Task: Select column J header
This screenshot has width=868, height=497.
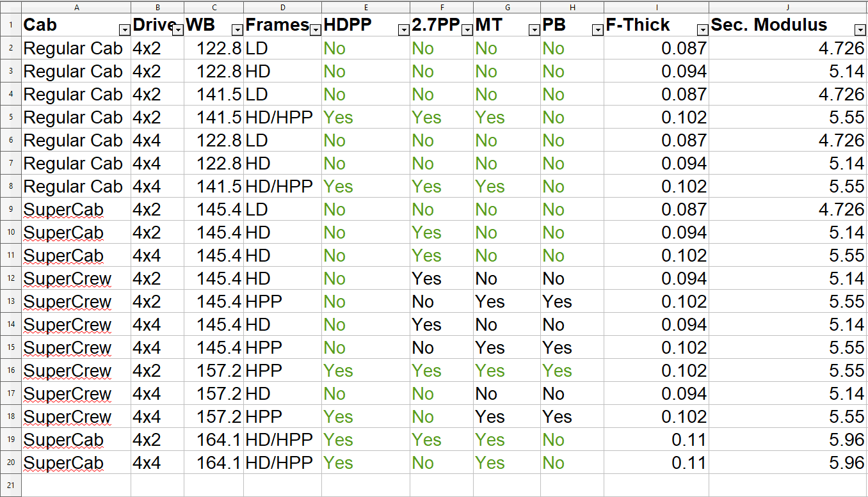Action: point(788,7)
